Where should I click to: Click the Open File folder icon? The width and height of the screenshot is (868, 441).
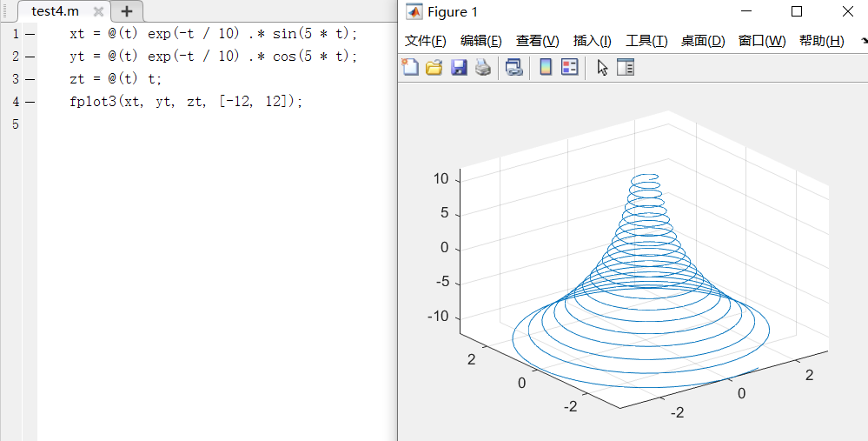point(434,68)
